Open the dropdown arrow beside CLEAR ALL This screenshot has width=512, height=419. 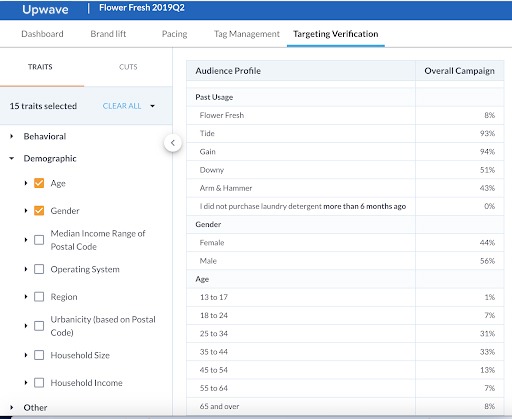point(152,106)
